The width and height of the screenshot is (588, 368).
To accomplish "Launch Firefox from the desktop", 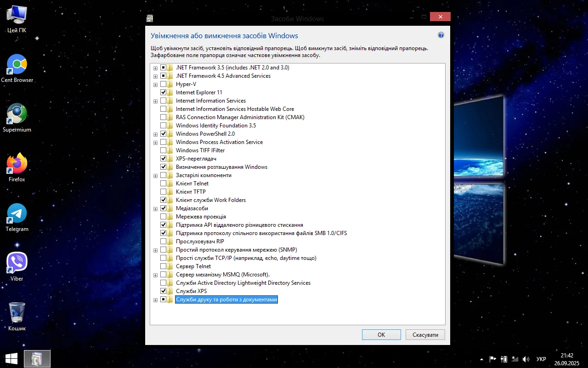I will 17,164.
